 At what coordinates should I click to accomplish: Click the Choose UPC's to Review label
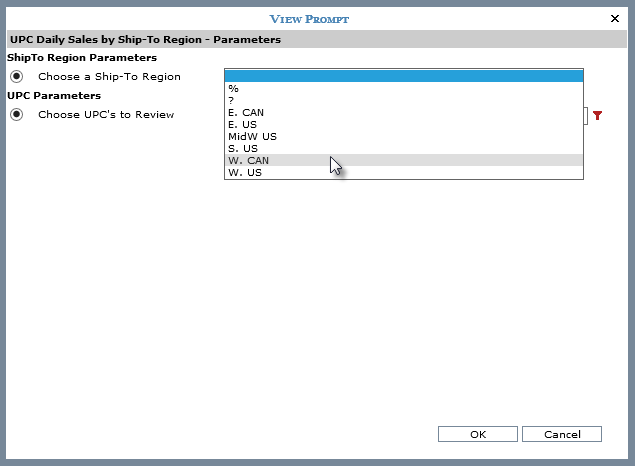[106, 115]
